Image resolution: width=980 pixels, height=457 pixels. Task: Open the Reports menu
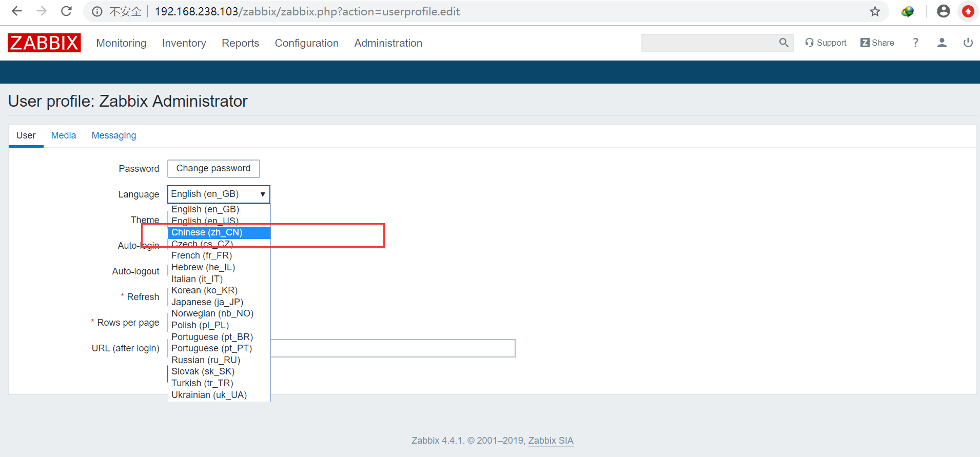(x=240, y=43)
